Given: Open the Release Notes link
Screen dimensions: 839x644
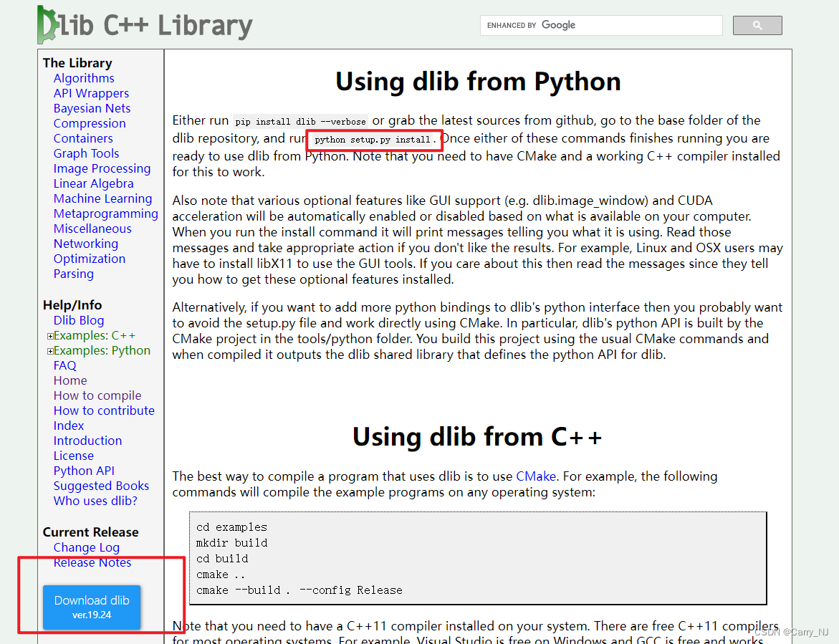Looking at the screenshot, I should coord(92,562).
